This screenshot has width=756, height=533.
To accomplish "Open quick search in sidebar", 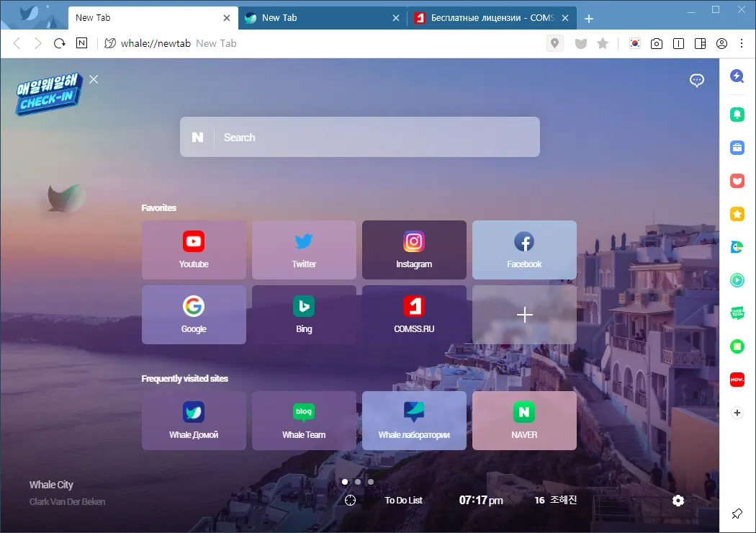I will click(737, 76).
